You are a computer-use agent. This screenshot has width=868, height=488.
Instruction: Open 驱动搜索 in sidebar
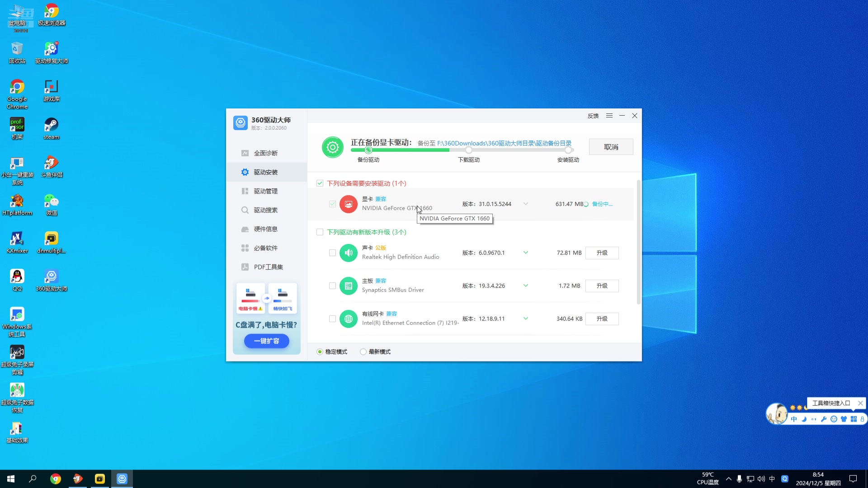pyautogui.click(x=266, y=210)
